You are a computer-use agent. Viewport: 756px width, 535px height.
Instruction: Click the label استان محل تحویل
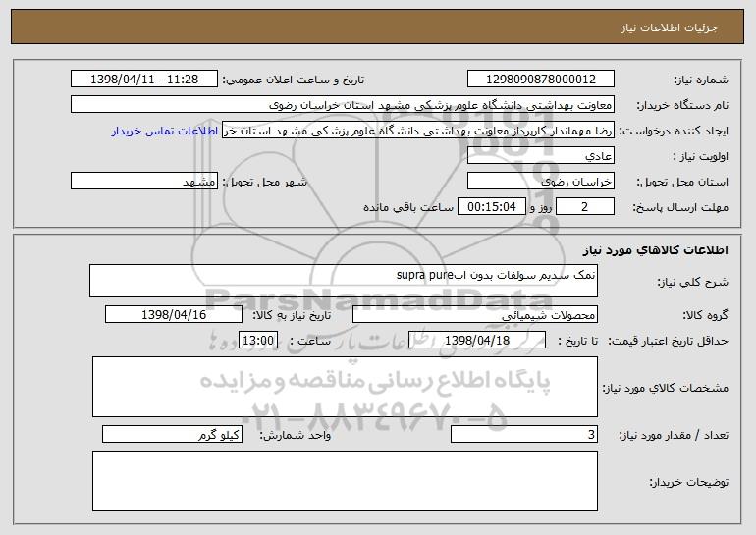tap(682, 182)
